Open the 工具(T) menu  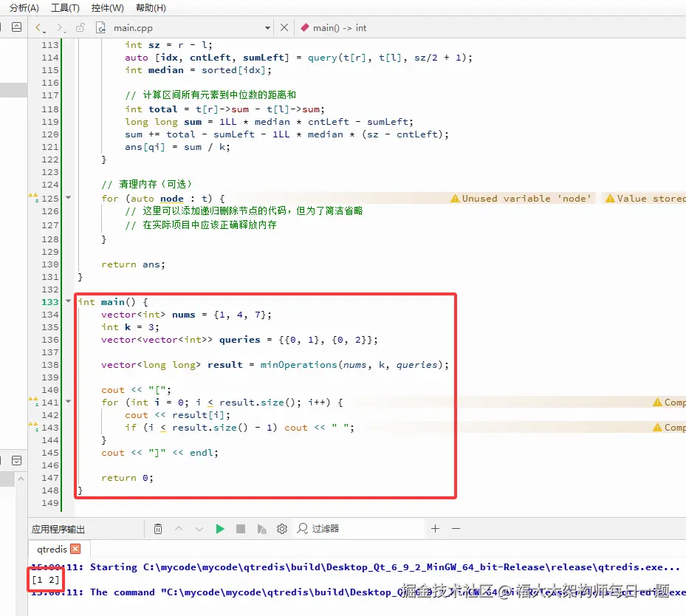pos(65,8)
